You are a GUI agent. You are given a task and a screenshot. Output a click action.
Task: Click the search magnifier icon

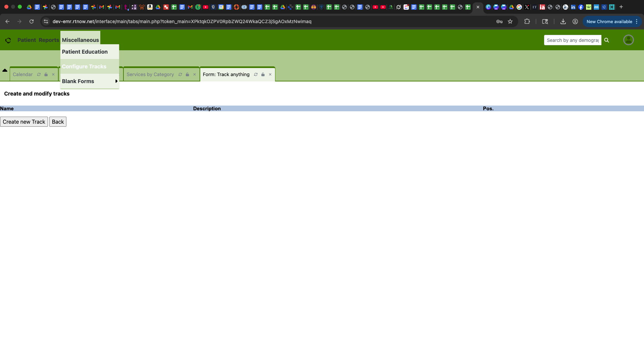click(x=606, y=40)
